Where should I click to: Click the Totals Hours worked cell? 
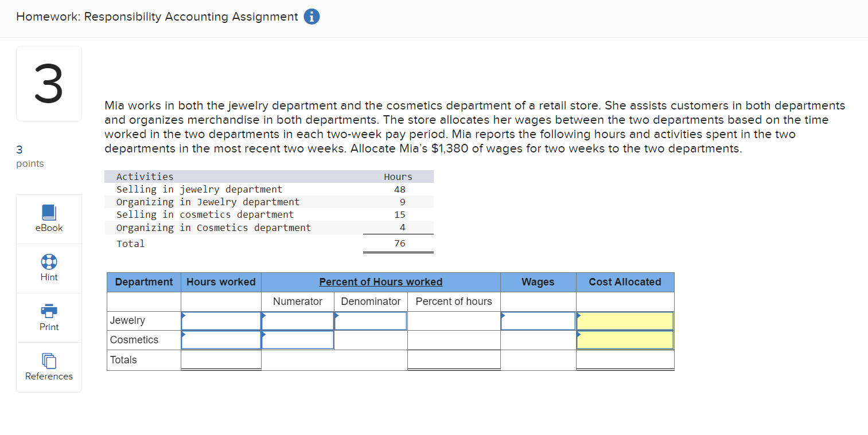(221, 359)
